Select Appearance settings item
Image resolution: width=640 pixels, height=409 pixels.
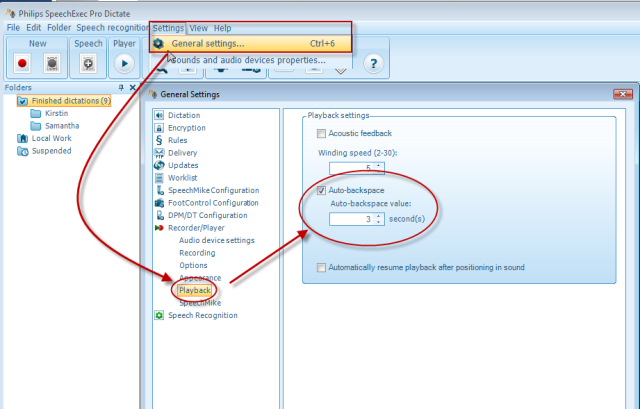[200, 278]
